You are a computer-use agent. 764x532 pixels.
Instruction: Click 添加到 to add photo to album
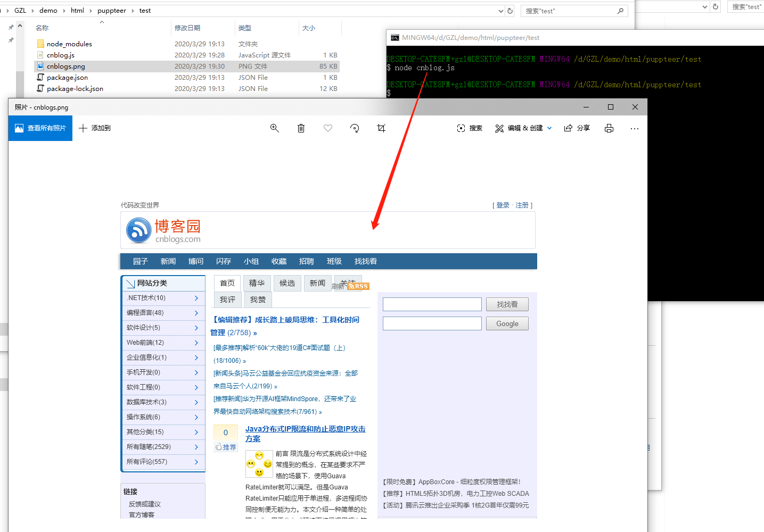pyautogui.click(x=95, y=128)
